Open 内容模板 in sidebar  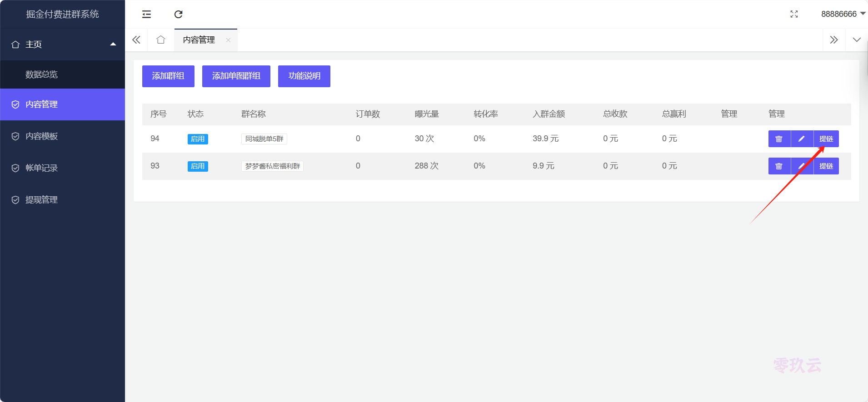pyautogui.click(x=63, y=136)
